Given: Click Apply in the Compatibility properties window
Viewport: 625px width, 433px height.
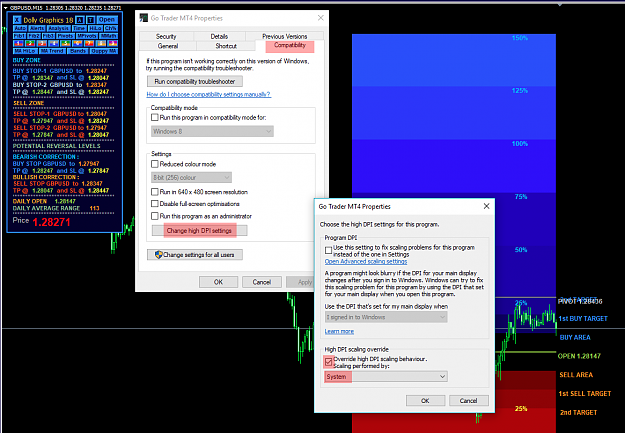Looking at the screenshot, I should click(x=301, y=282).
